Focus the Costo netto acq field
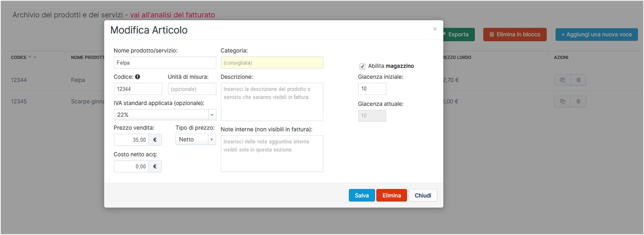The height and width of the screenshot is (235, 644). (x=131, y=166)
